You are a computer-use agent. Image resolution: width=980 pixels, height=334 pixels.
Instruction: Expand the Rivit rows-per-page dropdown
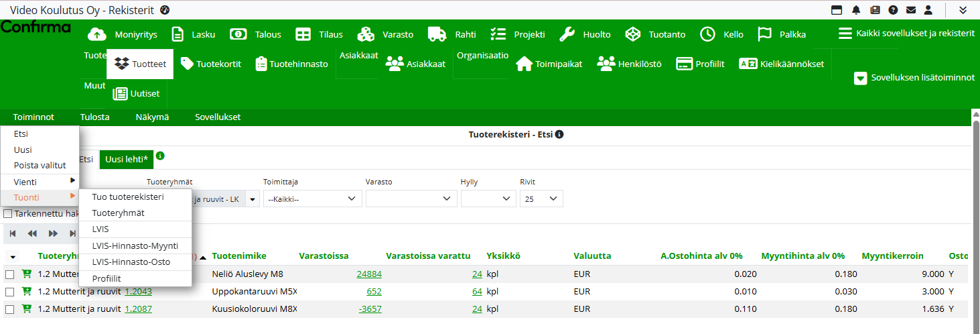541,199
